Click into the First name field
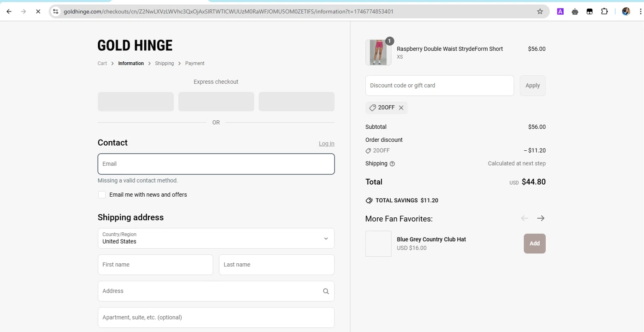Image resolution: width=644 pixels, height=332 pixels. click(x=155, y=265)
